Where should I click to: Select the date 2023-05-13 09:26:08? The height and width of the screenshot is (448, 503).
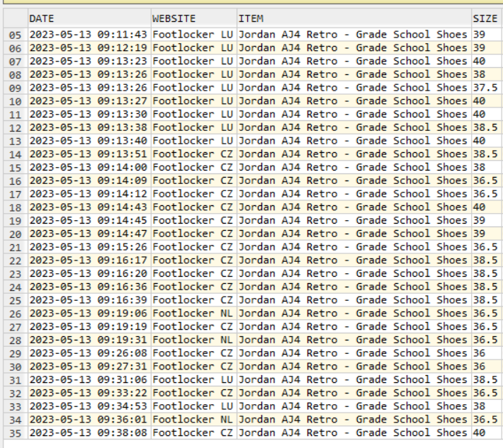[89, 353]
